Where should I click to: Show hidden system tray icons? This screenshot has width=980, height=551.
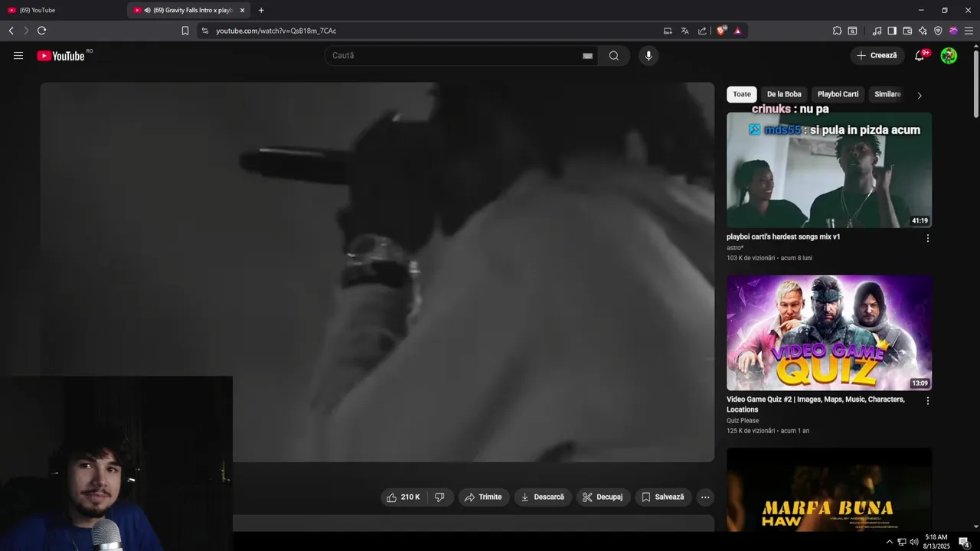pos(889,542)
